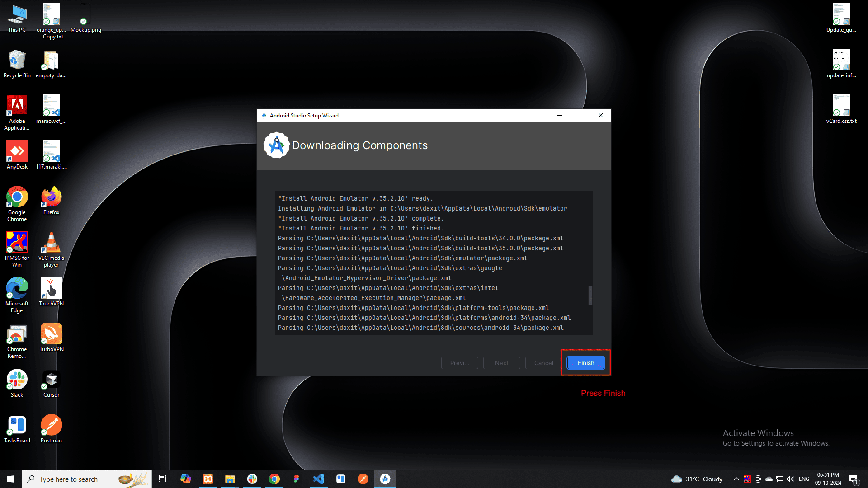The height and width of the screenshot is (488, 868).
Task: Open Copilot from taskbar
Action: click(x=186, y=479)
